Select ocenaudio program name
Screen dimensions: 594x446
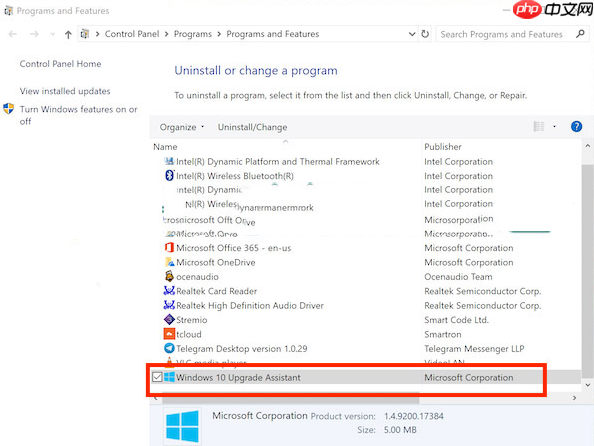[x=197, y=277]
